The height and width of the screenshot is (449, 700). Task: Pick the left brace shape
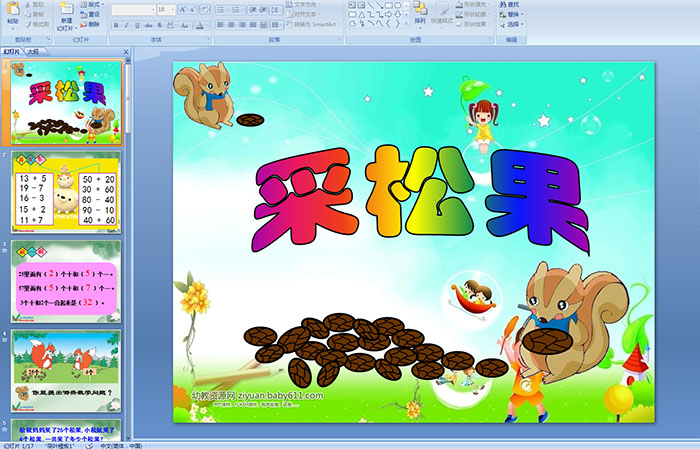tap(388, 23)
